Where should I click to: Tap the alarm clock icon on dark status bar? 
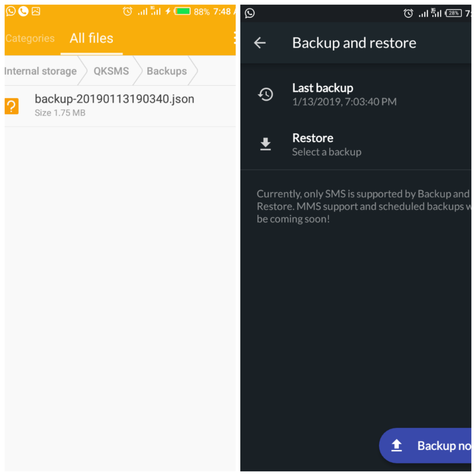pyautogui.click(x=408, y=13)
